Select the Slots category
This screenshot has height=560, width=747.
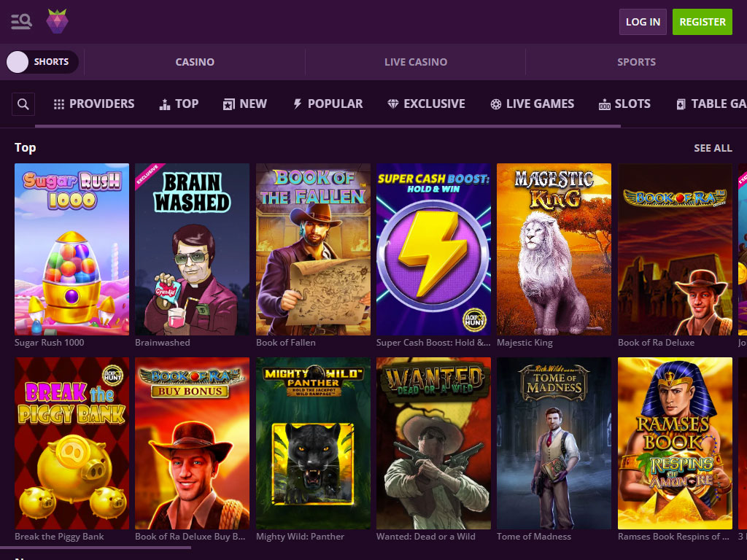(624, 104)
